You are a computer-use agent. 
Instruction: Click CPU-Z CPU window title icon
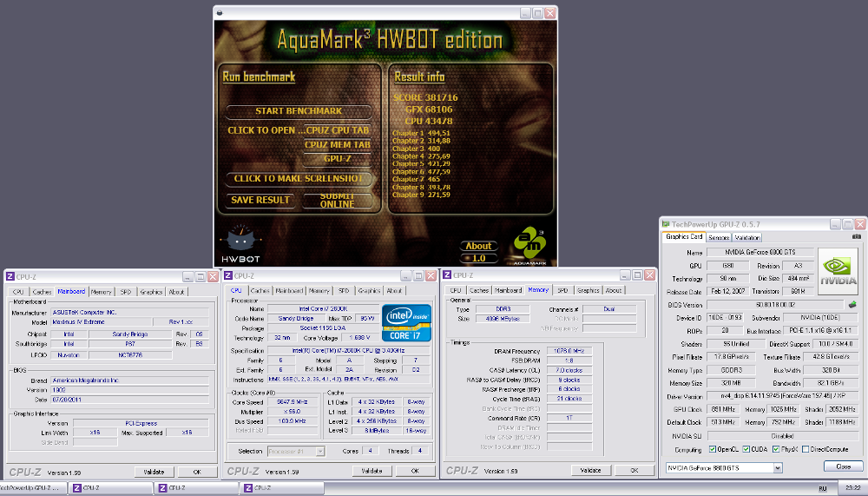[228, 275]
